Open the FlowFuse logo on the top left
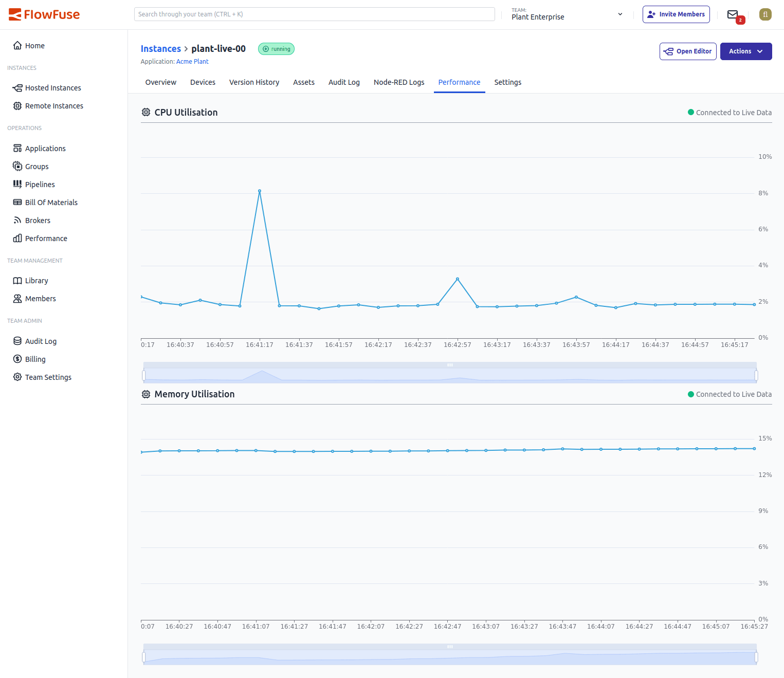 44,14
